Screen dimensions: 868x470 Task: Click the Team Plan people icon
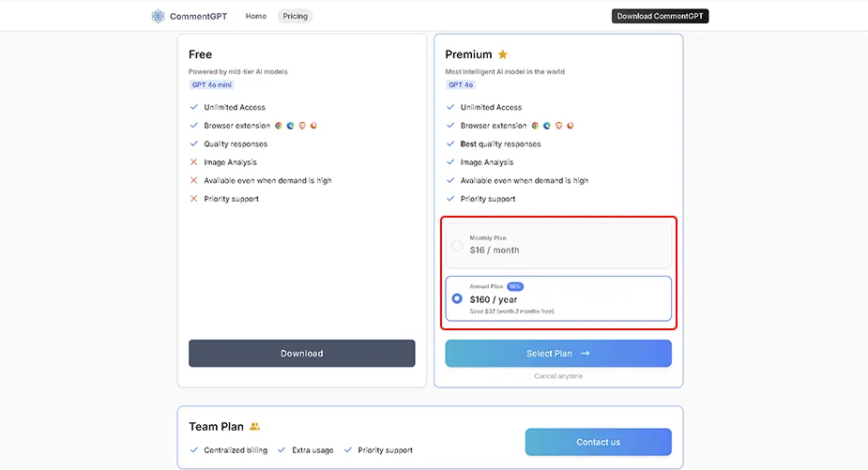[x=254, y=426]
